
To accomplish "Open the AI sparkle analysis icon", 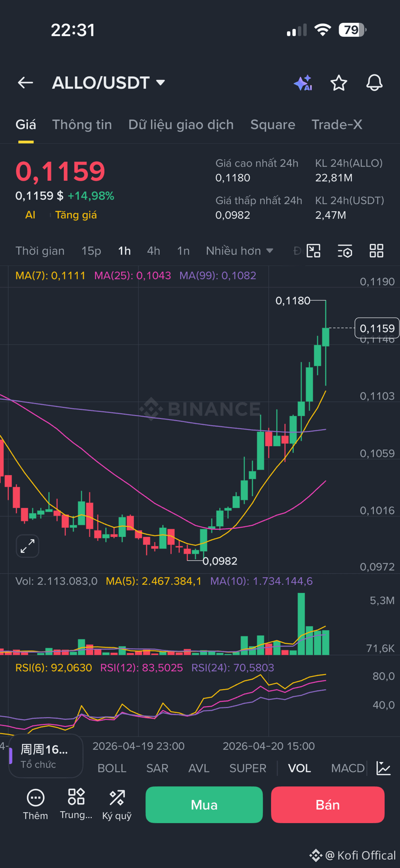I will click(303, 83).
